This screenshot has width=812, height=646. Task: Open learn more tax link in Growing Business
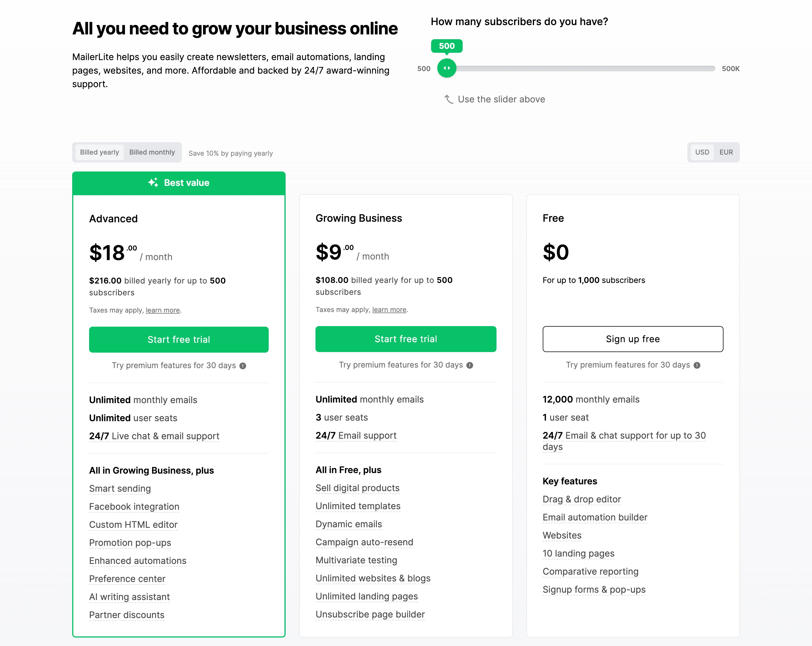click(389, 310)
